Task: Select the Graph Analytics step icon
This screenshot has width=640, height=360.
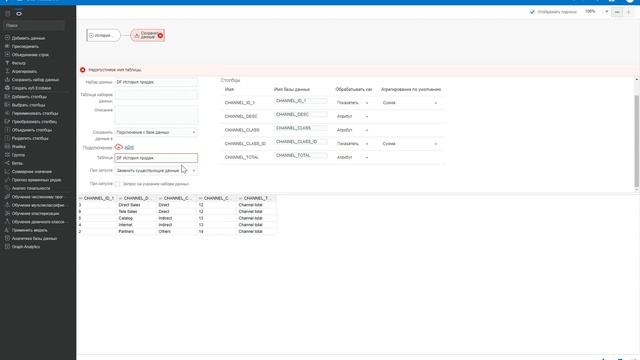Action: pyautogui.click(x=7, y=247)
